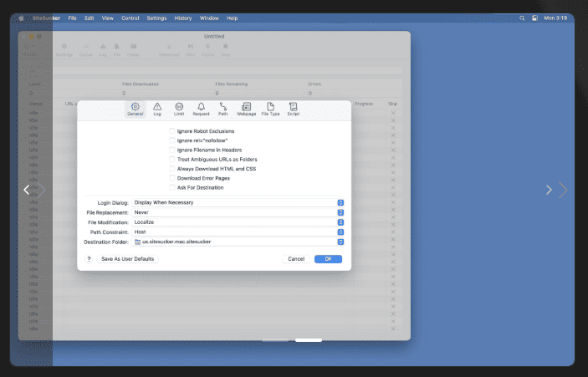Open the Log tab with warning triangle
The height and width of the screenshot is (377, 588).
(x=157, y=109)
